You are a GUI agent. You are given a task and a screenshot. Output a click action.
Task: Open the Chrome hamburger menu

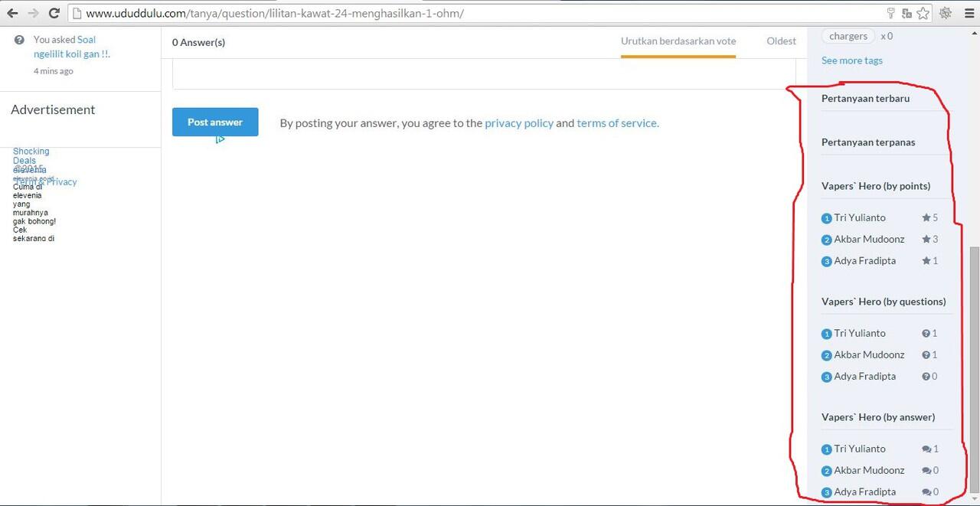click(969, 13)
